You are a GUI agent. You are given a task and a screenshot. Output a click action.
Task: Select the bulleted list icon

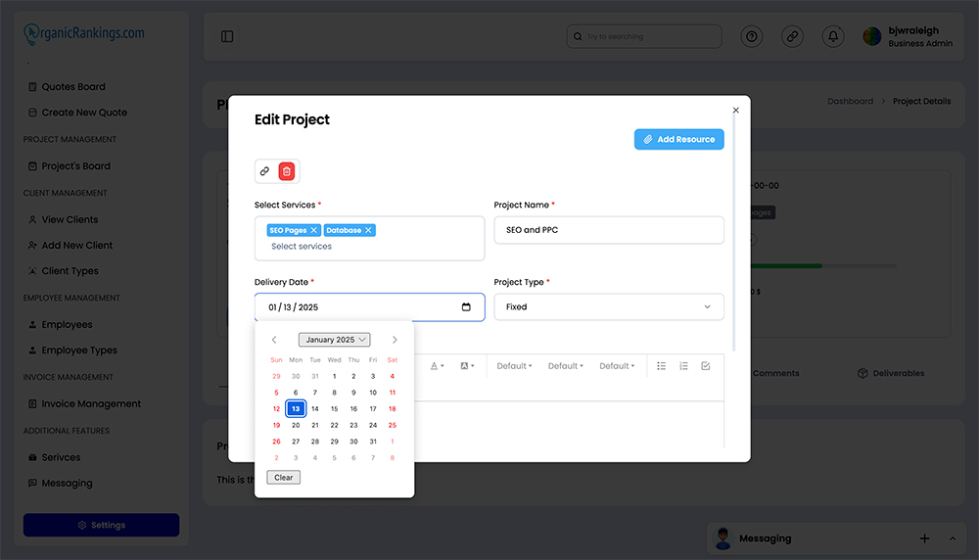click(661, 366)
